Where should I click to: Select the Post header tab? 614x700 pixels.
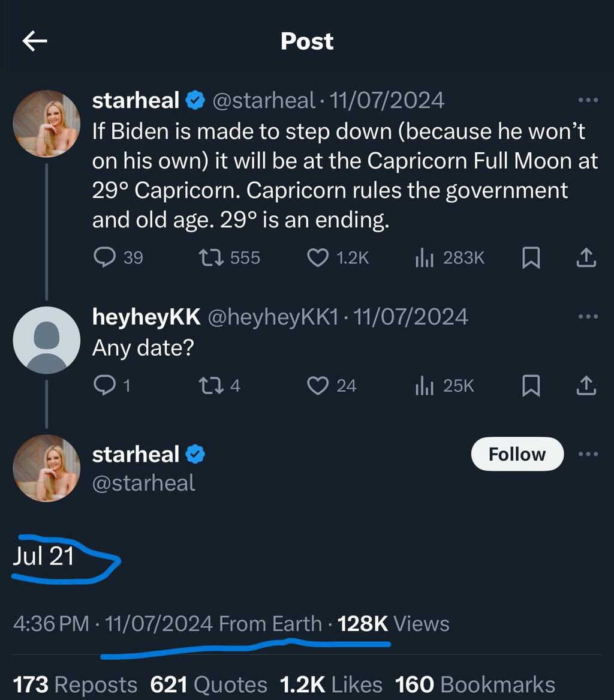point(306,41)
